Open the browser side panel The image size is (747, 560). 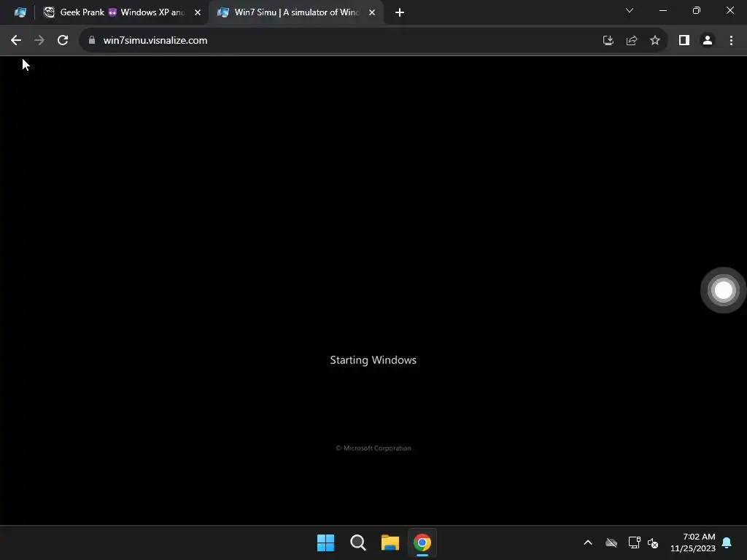684,41
